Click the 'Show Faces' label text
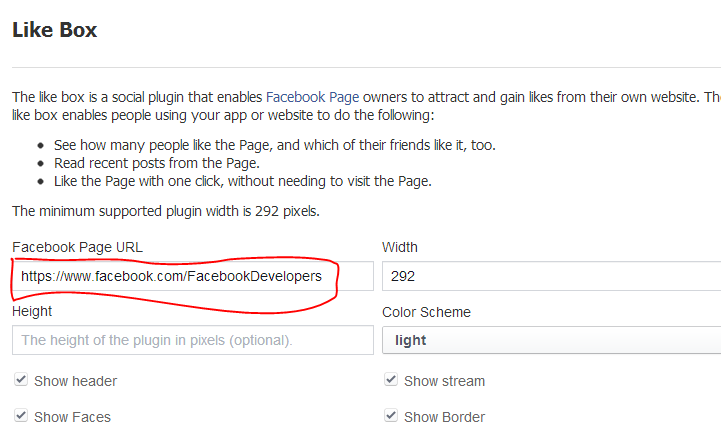 point(72,417)
